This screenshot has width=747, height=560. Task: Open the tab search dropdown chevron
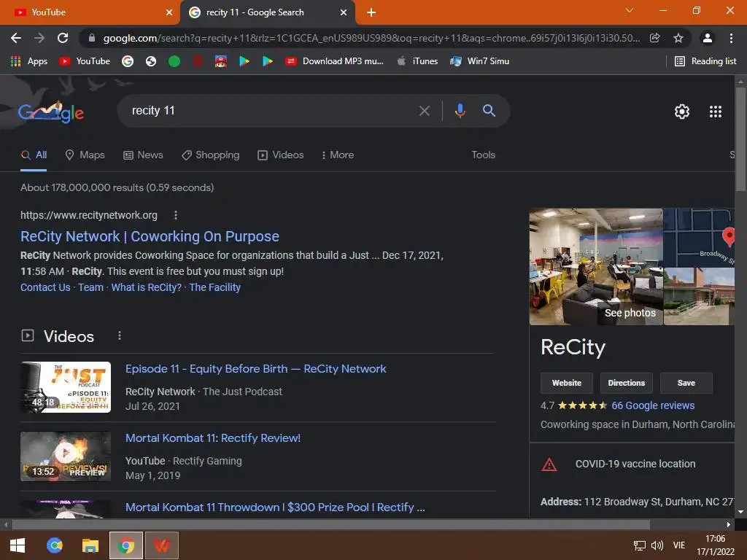click(x=630, y=10)
